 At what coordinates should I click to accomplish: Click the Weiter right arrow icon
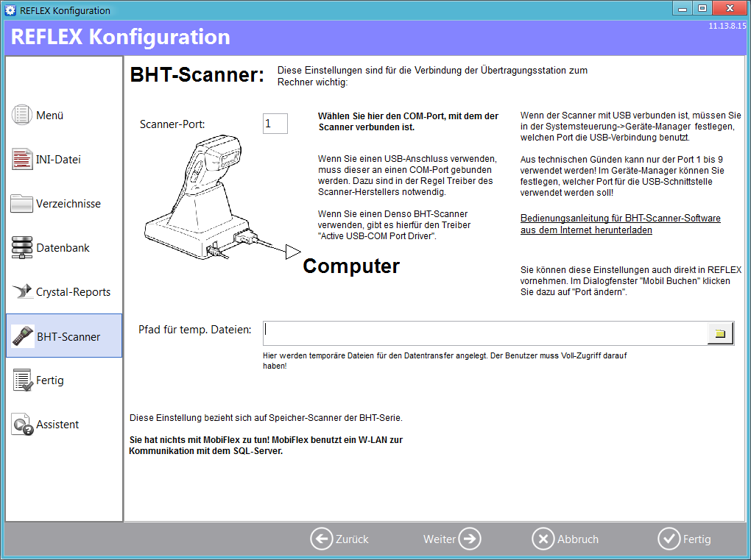pos(470,539)
